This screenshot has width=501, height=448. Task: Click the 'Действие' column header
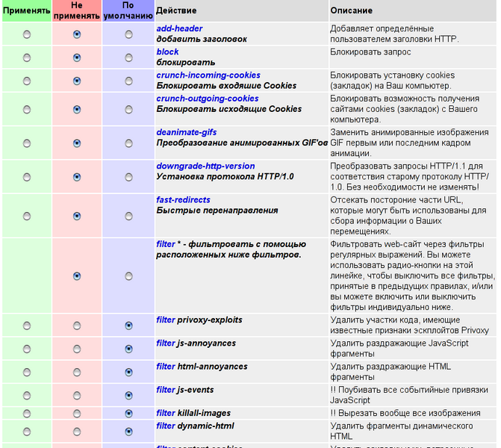pyautogui.click(x=242, y=10)
